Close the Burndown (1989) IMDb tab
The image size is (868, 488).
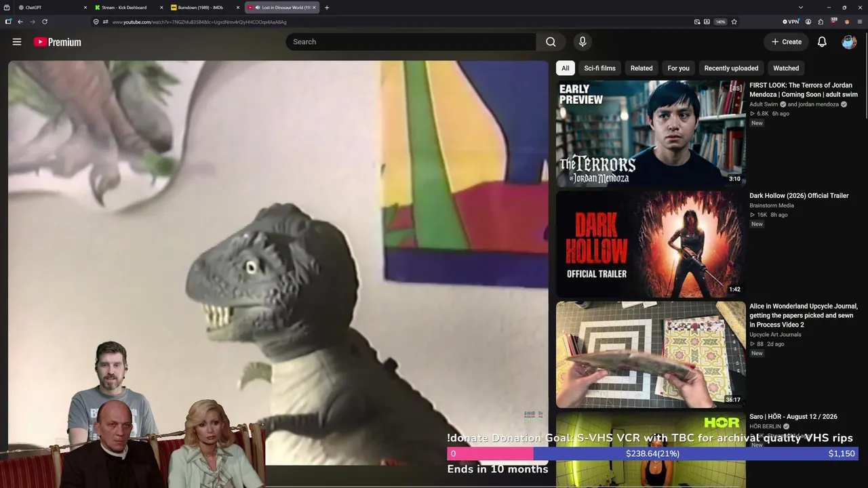pos(238,7)
